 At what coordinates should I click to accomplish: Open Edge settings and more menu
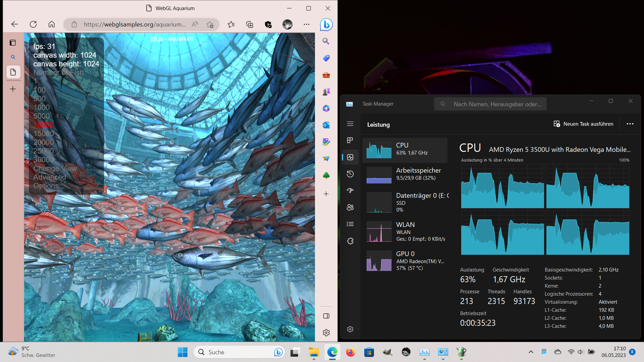pos(307,24)
